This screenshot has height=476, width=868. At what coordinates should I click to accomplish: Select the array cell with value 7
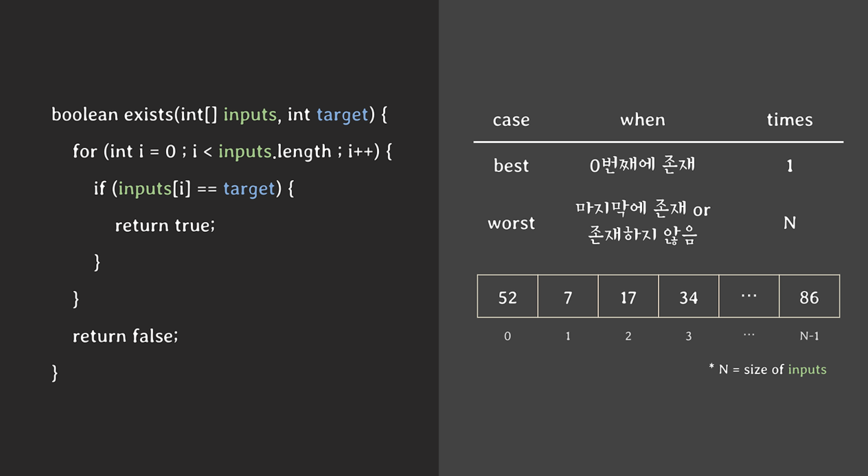[568, 296]
